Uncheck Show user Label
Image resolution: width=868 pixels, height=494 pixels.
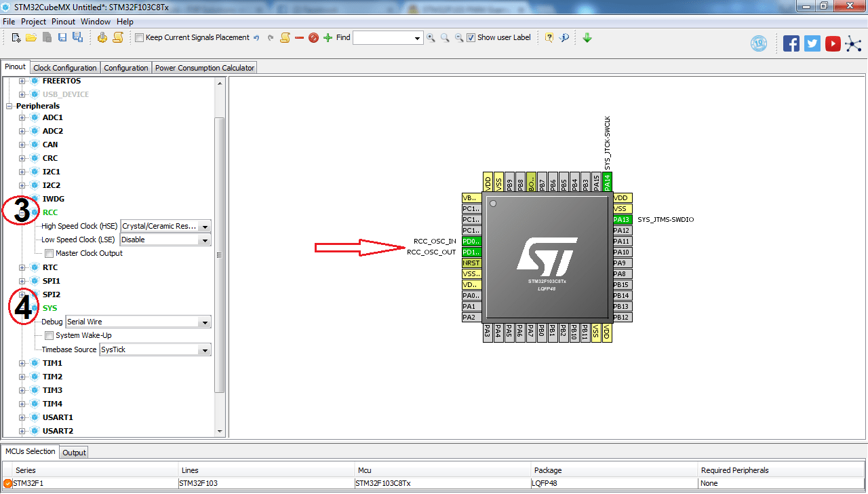coord(471,37)
